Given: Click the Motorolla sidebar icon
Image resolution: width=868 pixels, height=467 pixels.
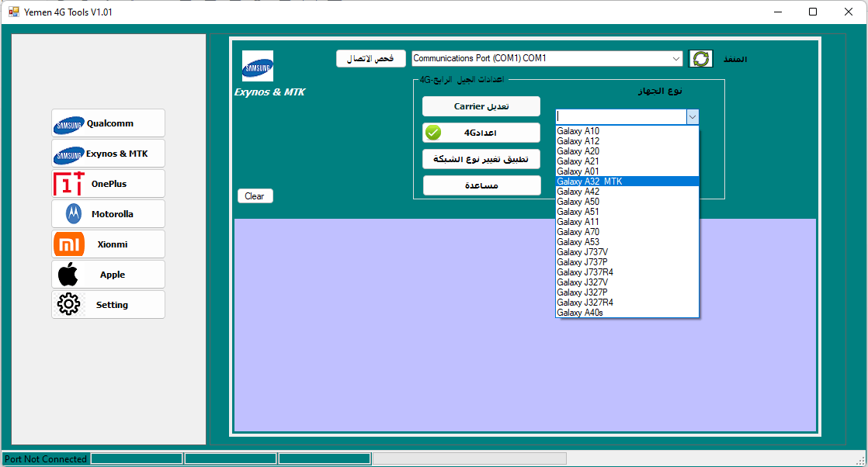Looking at the screenshot, I should point(69,213).
